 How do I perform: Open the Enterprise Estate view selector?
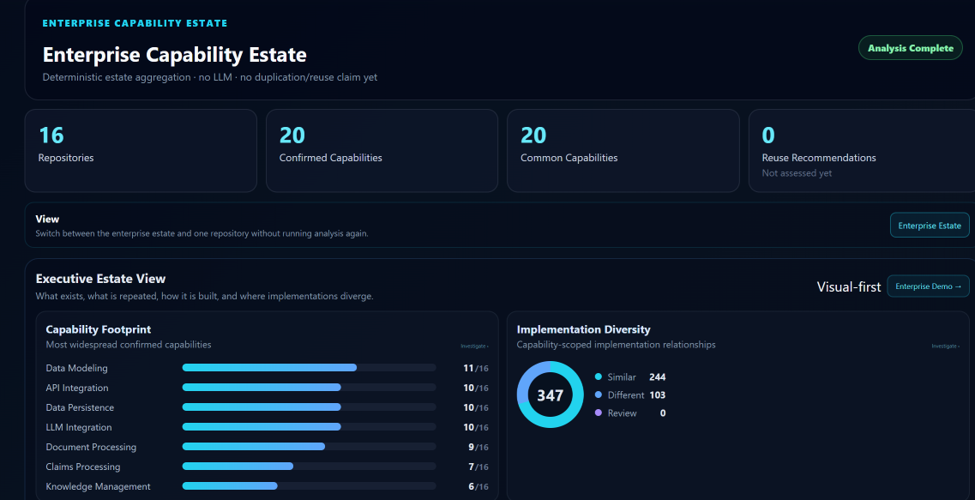(930, 226)
